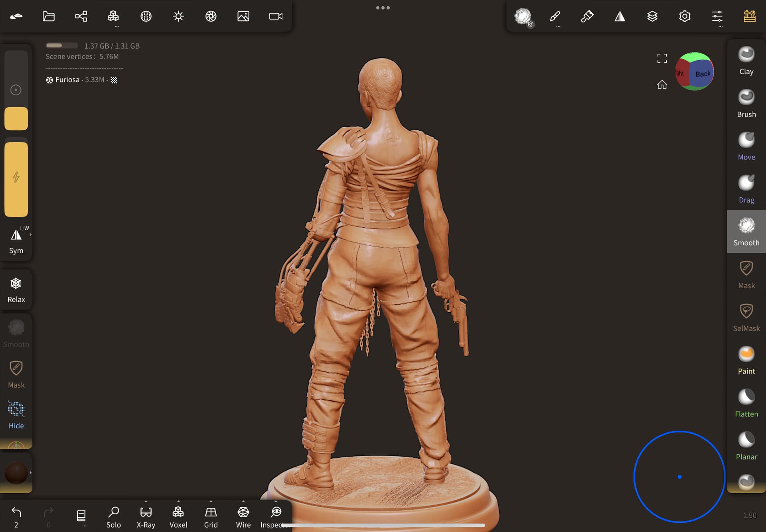
Task: Select the Drag tool
Action: [x=746, y=189]
